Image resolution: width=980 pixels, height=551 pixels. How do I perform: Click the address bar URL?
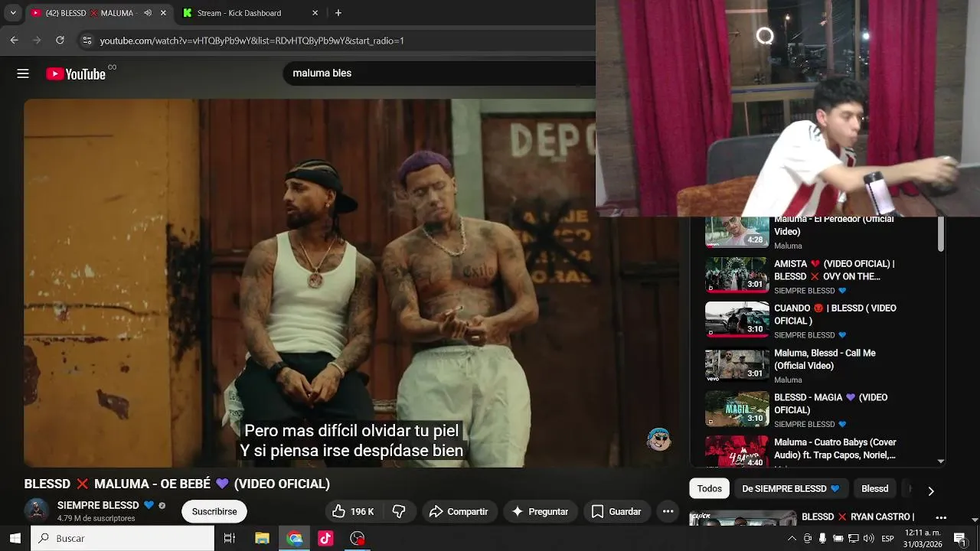(251, 41)
